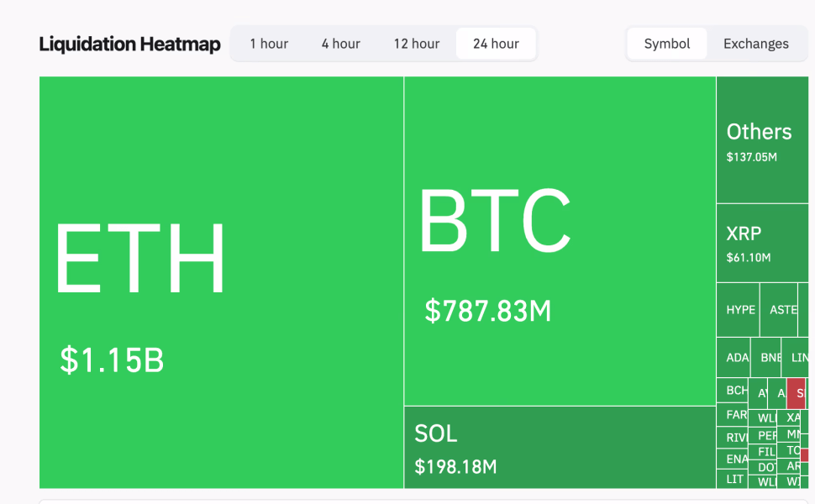Open the RIV tile
This screenshot has height=504, width=815.
[x=733, y=438]
